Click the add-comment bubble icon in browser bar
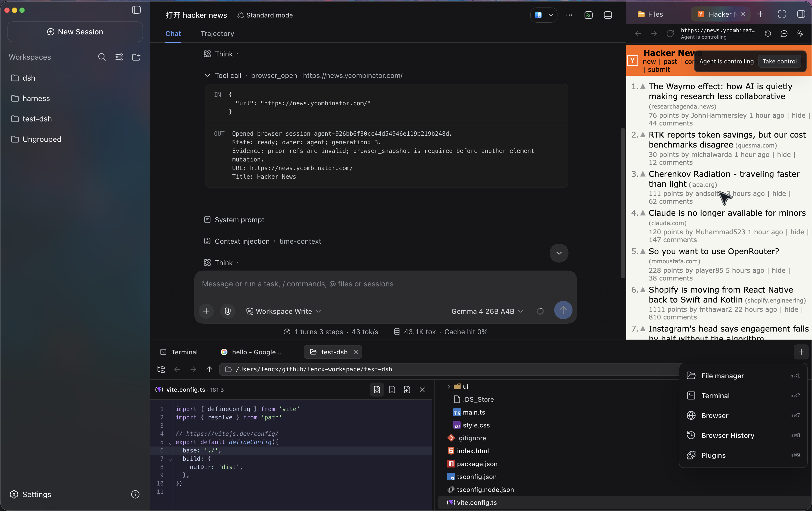This screenshot has width=812, height=511. 784,33
